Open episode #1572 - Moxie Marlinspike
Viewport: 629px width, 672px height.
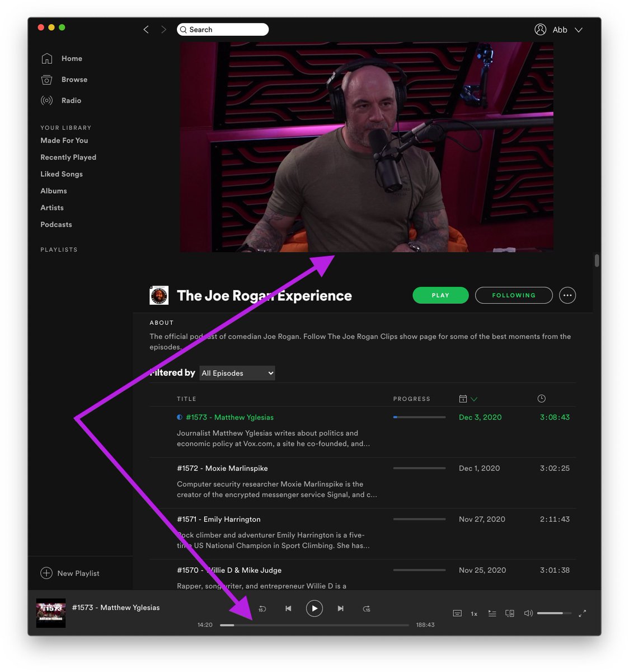222,468
